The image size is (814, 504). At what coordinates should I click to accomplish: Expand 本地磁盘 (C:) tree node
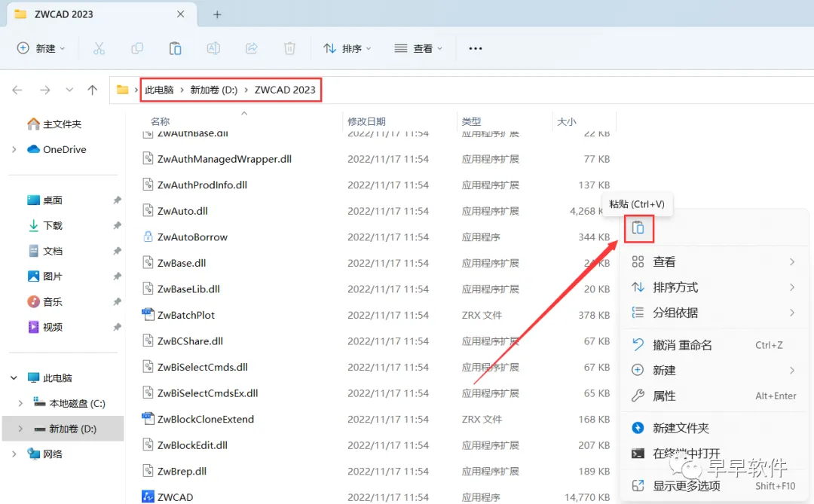pos(20,403)
